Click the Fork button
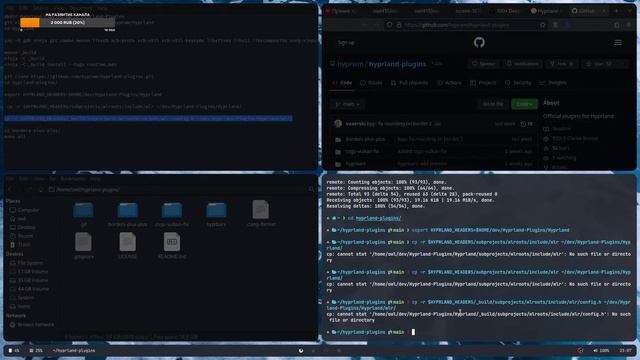 click(x=562, y=64)
